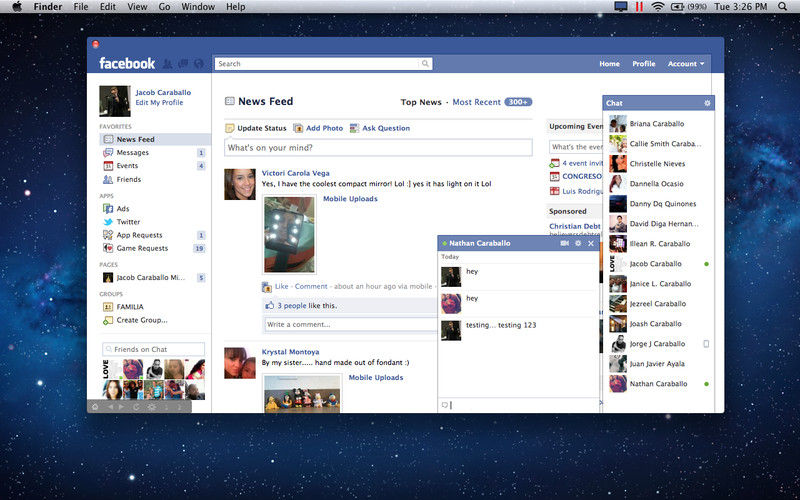The image size is (800, 500).
Task: Open chat with Briana Caraballo
Action: tap(658, 124)
